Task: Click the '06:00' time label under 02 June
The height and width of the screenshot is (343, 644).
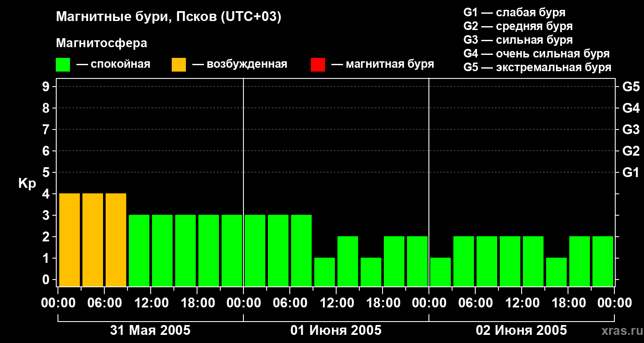Action: [x=475, y=303]
